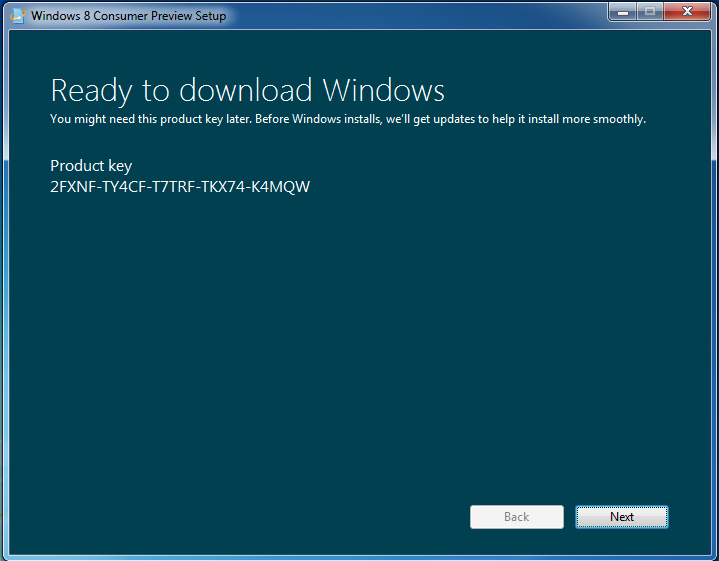Click empty title bar area right of the title
The width and height of the screenshot is (719, 561).
(420, 15)
